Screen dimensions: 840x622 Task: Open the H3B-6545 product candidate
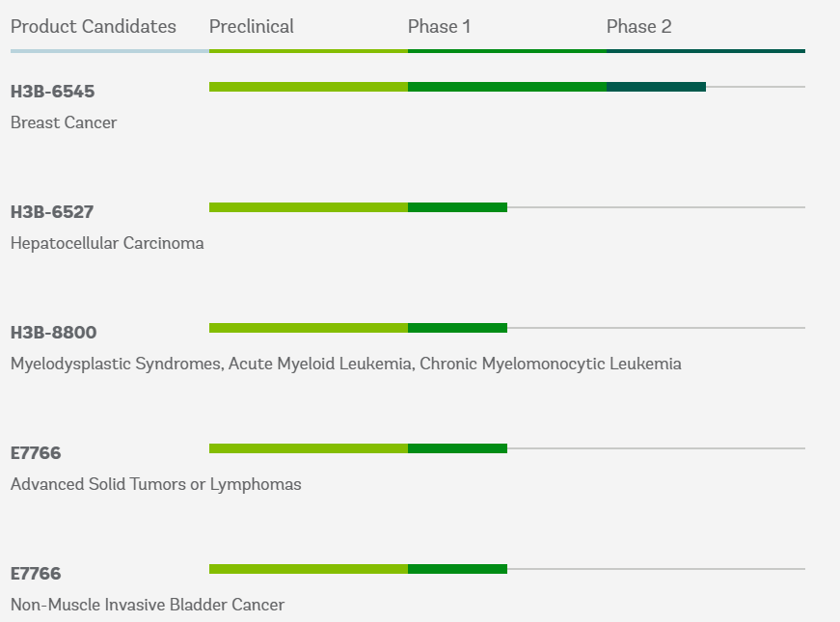tap(52, 92)
